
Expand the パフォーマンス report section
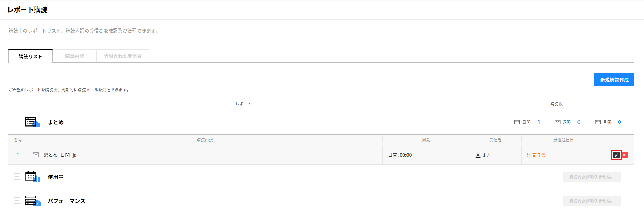pyautogui.click(x=17, y=201)
